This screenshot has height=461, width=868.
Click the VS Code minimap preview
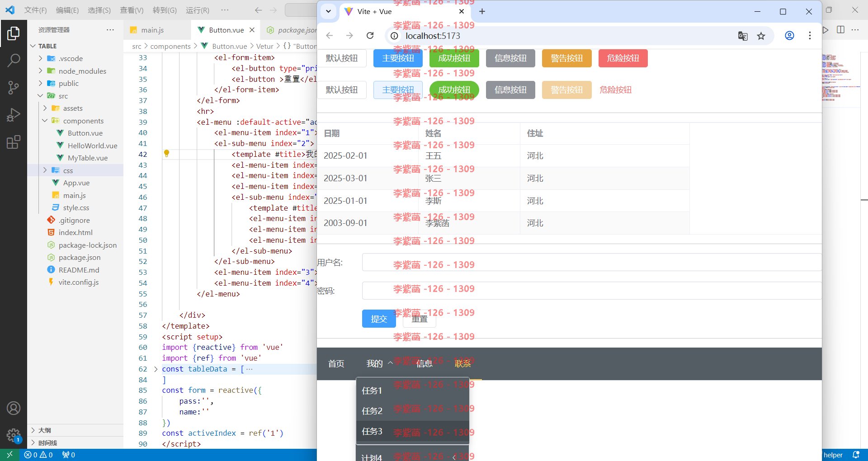(841, 77)
